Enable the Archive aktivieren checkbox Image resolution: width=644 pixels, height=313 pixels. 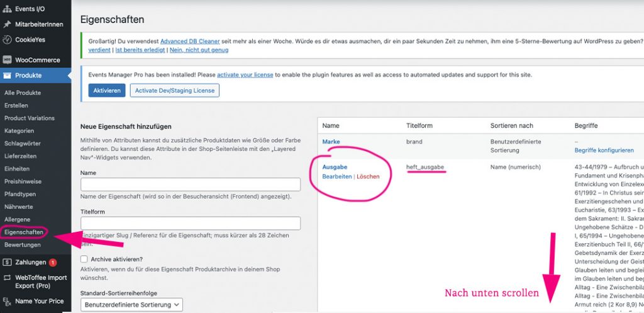(84, 259)
